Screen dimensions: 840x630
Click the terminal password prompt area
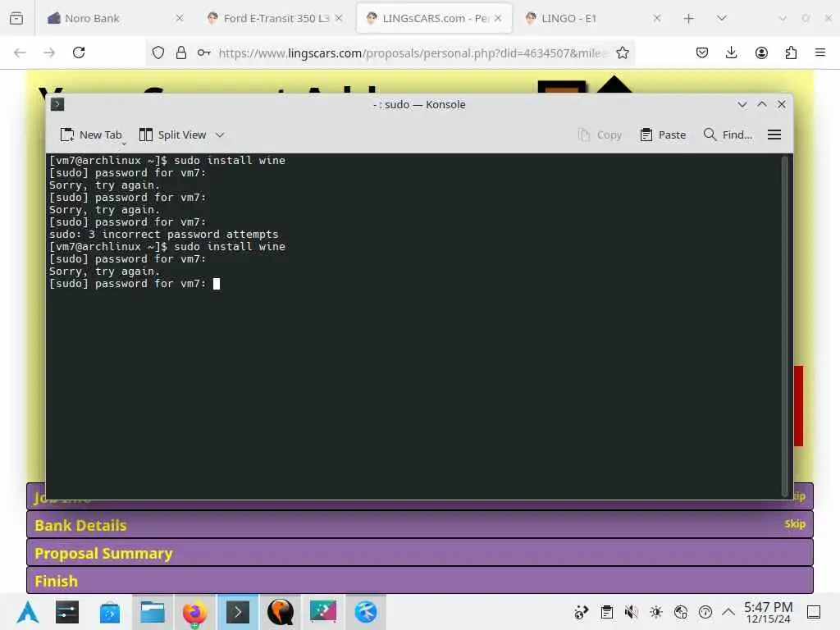(134, 283)
